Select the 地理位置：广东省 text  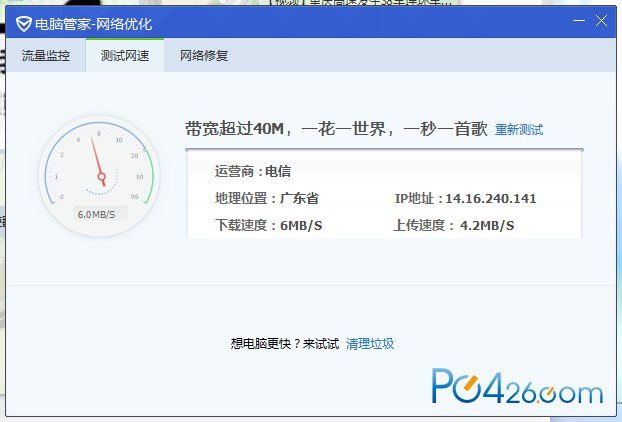click(x=267, y=198)
